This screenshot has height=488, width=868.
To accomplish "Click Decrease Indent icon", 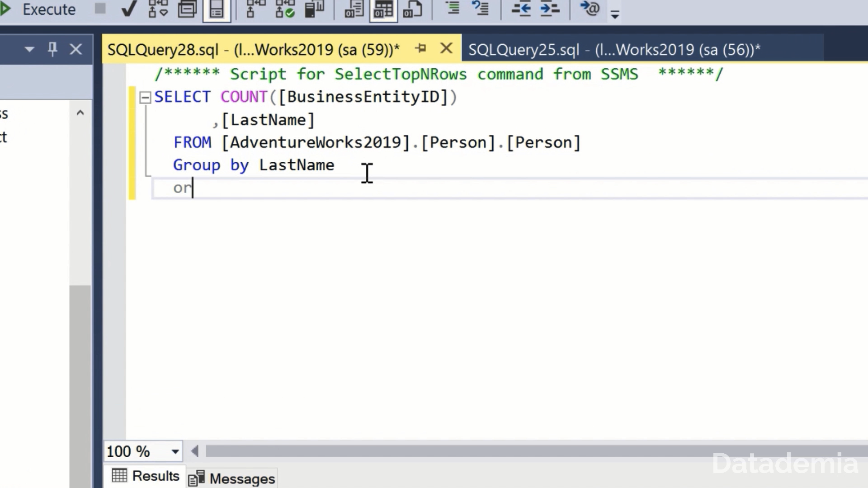I will 521,9.
